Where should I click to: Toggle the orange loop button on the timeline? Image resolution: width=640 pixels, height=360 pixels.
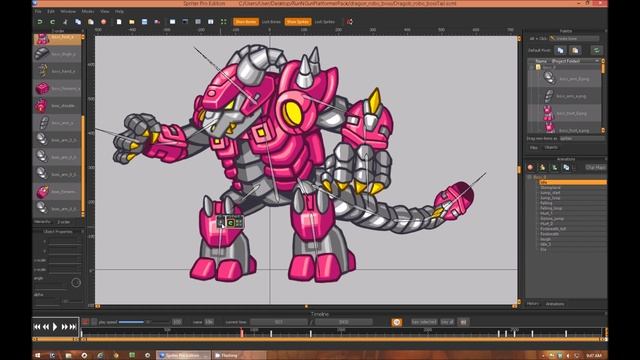click(396, 322)
